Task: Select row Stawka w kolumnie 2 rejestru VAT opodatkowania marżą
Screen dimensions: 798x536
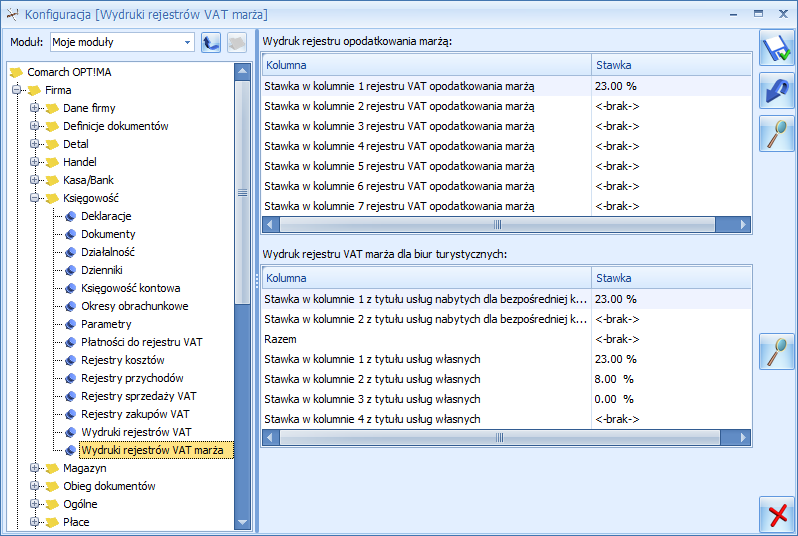Action: click(506, 106)
